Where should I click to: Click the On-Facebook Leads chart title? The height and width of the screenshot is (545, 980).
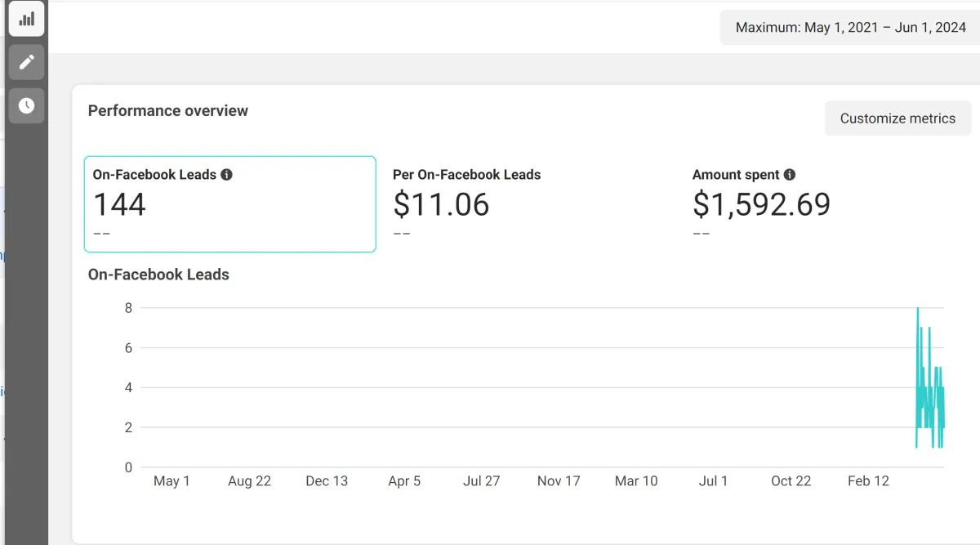(158, 275)
